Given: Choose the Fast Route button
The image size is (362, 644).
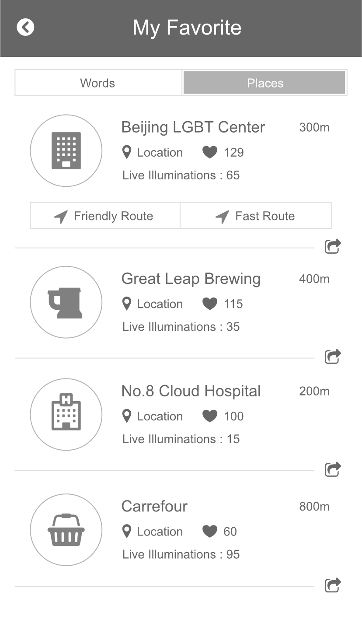Looking at the screenshot, I should coord(256,216).
